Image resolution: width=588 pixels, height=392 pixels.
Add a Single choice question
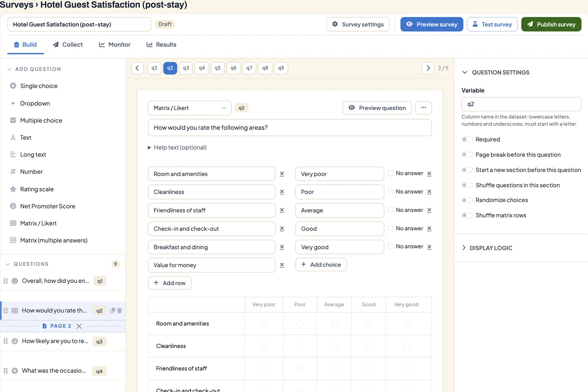coord(39,86)
